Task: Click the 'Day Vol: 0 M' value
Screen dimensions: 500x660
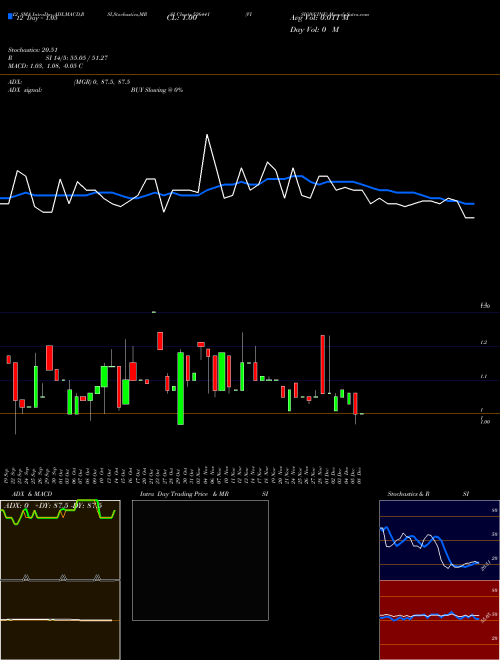Action: click(314, 29)
